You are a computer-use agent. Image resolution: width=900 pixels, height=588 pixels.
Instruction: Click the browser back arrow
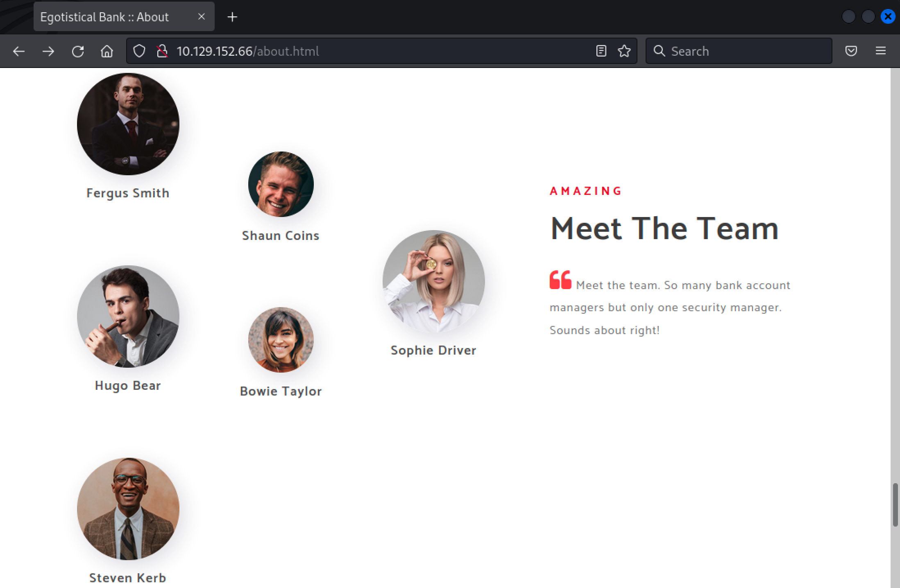click(19, 51)
